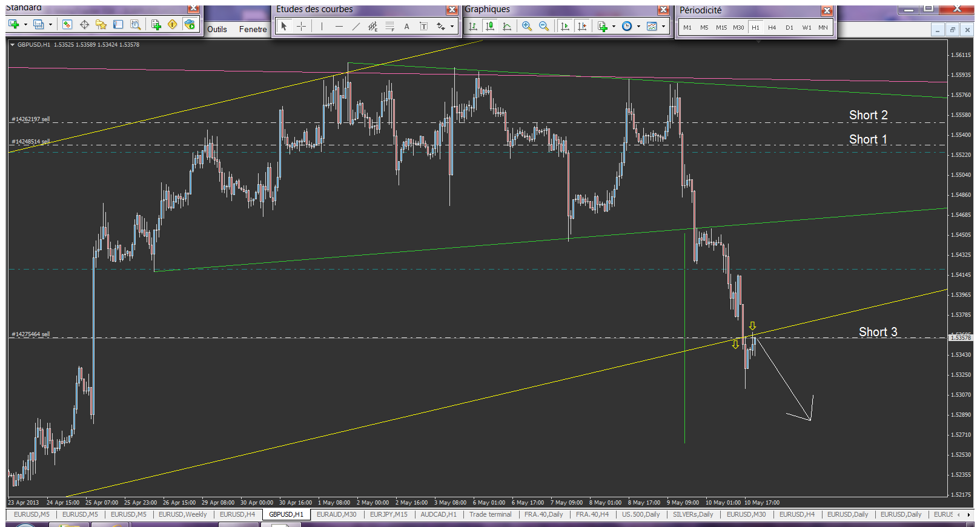
Task: Set periodicity to H4
Action: (772, 27)
